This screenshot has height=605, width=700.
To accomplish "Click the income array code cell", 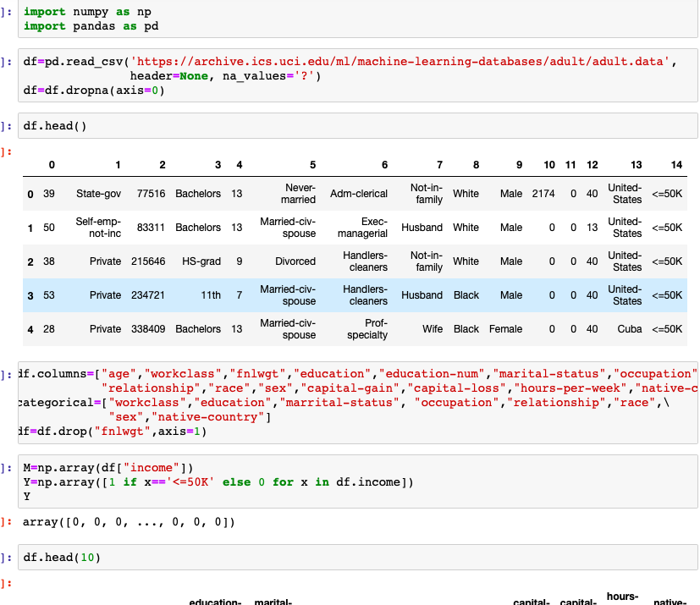I will [357, 481].
